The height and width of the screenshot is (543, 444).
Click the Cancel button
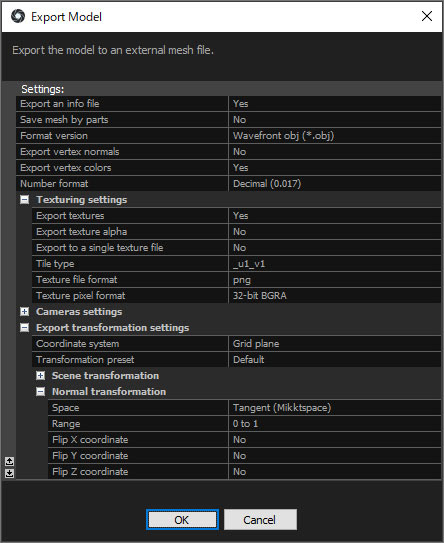tap(260, 519)
